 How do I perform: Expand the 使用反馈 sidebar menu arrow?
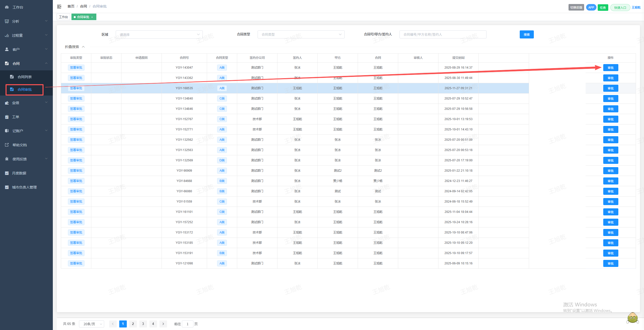[46, 159]
